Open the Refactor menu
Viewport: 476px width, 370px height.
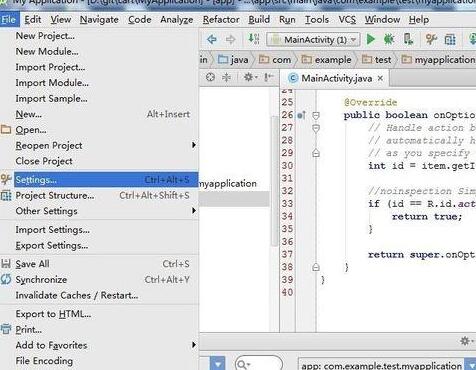point(221,20)
